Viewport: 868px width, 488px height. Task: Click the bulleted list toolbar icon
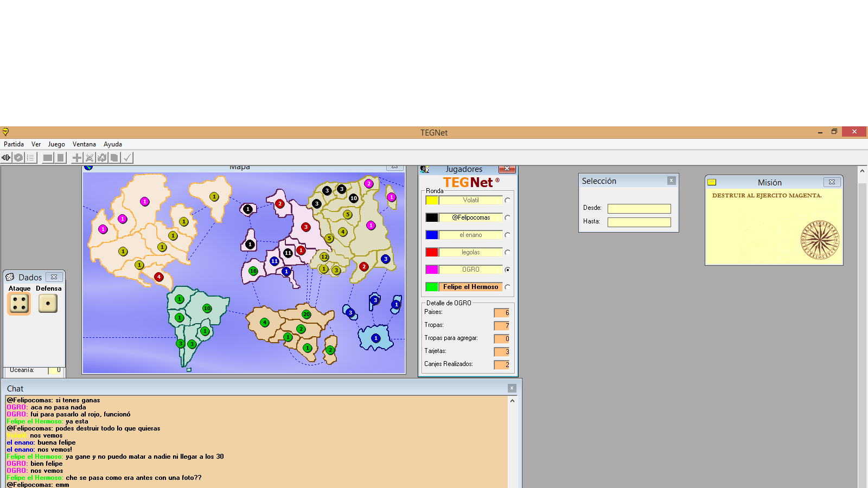coord(31,158)
